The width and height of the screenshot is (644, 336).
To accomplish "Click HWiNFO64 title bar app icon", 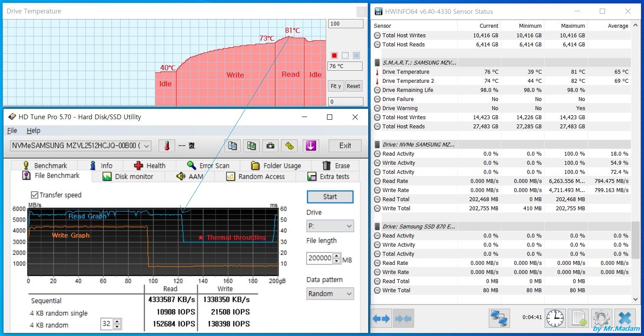I will tap(379, 12).
